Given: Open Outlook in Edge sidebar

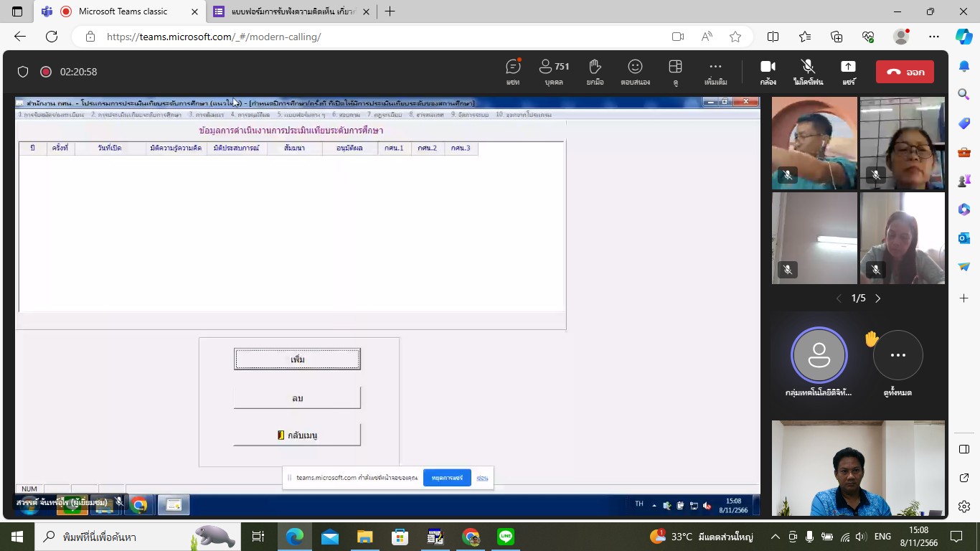Looking at the screenshot, I should click(964, 237).
